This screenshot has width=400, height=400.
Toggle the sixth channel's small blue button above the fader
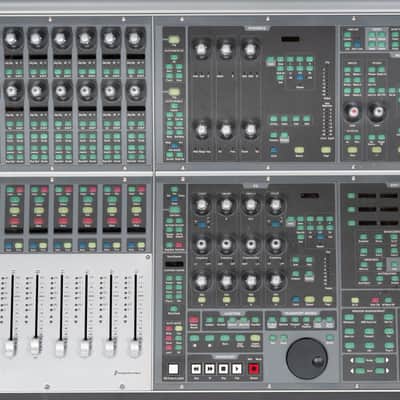coord(132,245)
